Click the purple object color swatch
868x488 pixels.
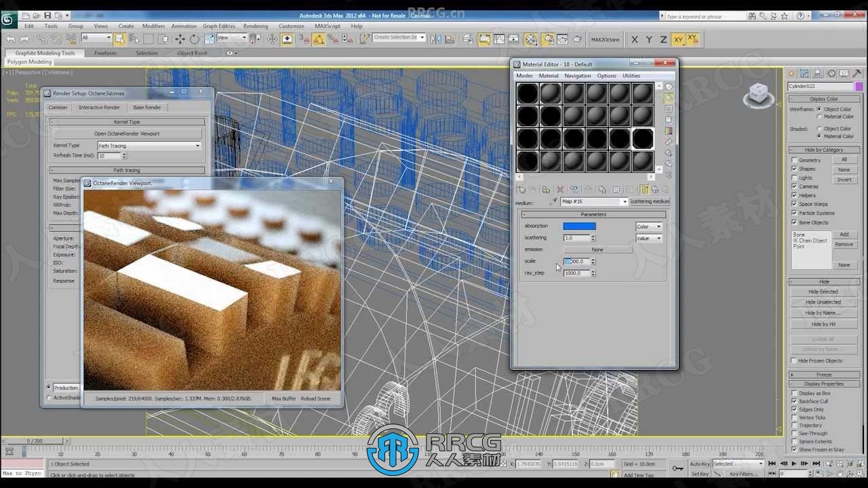[859, 86]
